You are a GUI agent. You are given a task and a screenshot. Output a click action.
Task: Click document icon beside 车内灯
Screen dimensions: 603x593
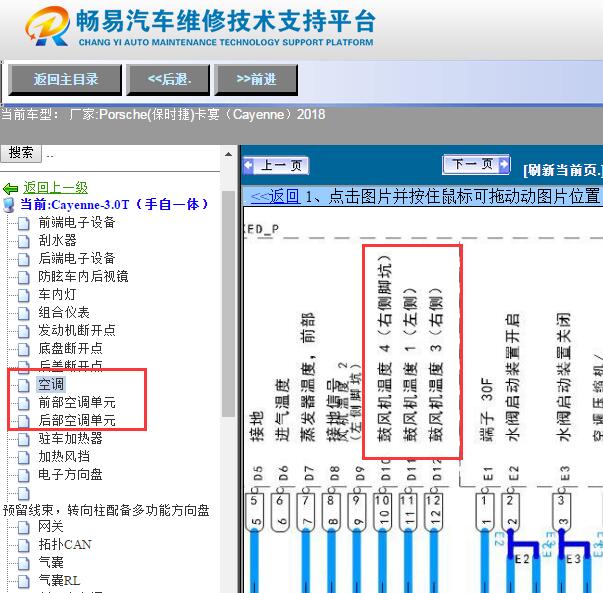pos(23,296)
